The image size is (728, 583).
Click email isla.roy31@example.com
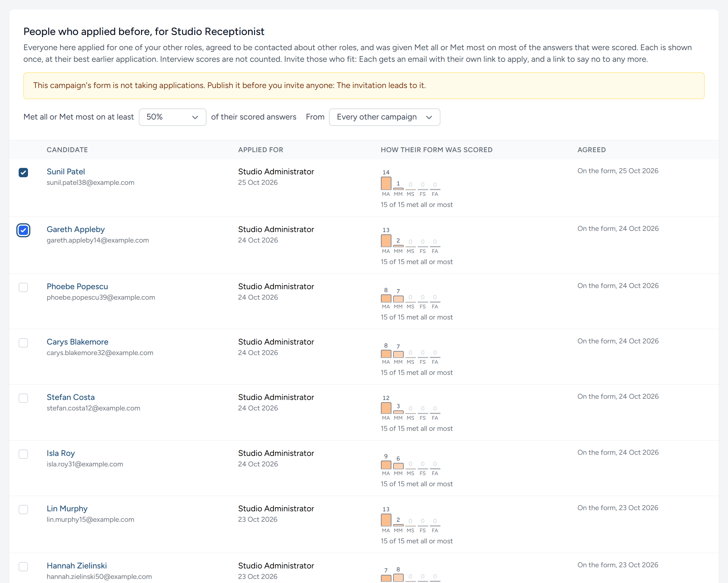pyautogui.click(x=85, y=464)
